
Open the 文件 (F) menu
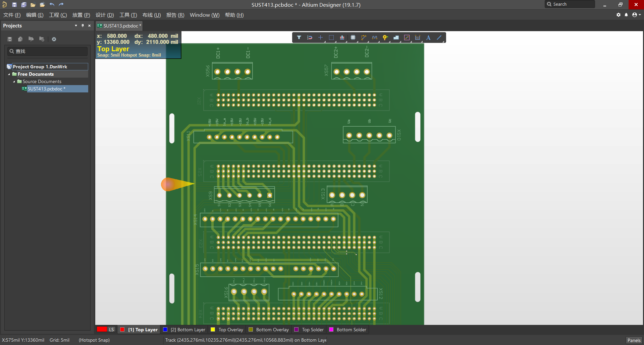[12, 15]
